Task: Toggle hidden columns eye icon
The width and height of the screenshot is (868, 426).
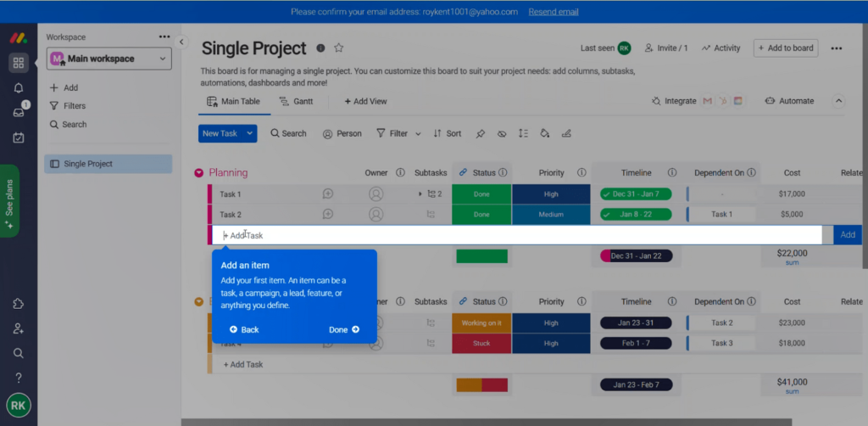Action: (502, 133)
